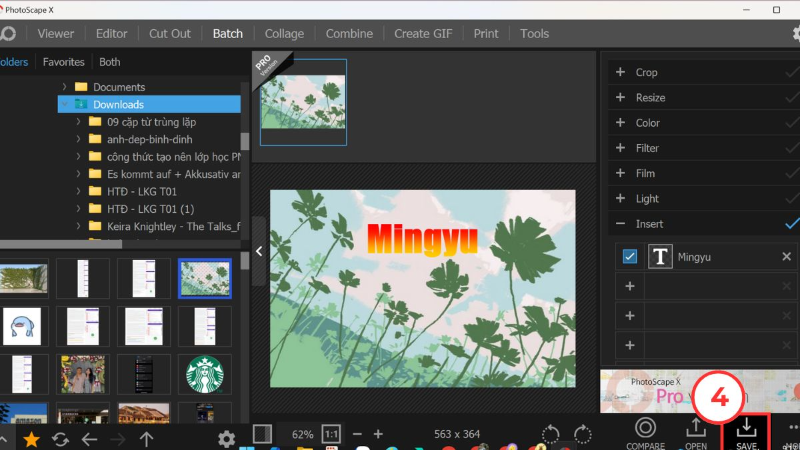800x450 pixels.
Task: Go forward using the right arrow icon
Action: coord(118,439)
